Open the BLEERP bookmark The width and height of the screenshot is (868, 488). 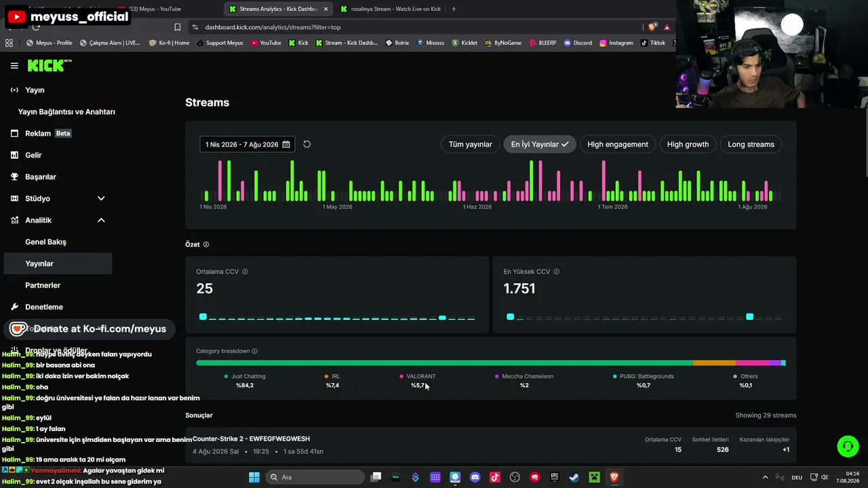click(542, 43)
